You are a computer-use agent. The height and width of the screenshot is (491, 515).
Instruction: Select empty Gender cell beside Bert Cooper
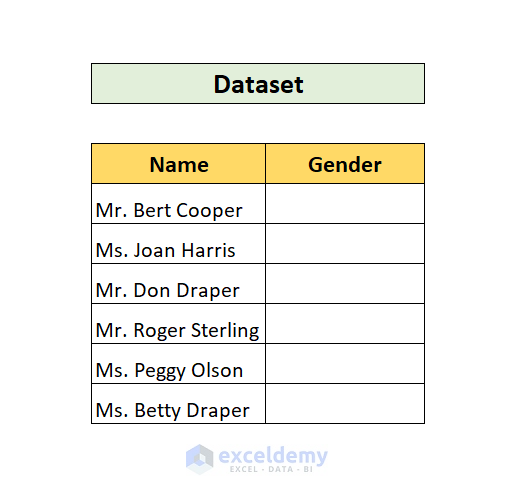(345, 204)
